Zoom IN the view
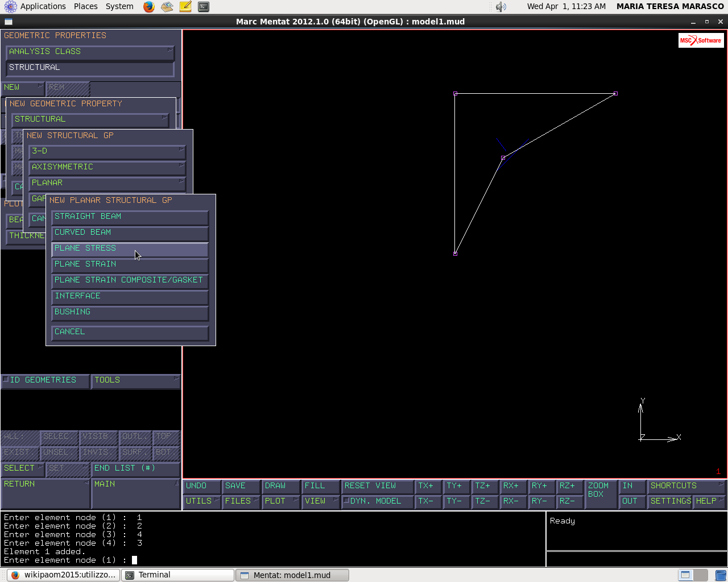 tap(632, 486)
